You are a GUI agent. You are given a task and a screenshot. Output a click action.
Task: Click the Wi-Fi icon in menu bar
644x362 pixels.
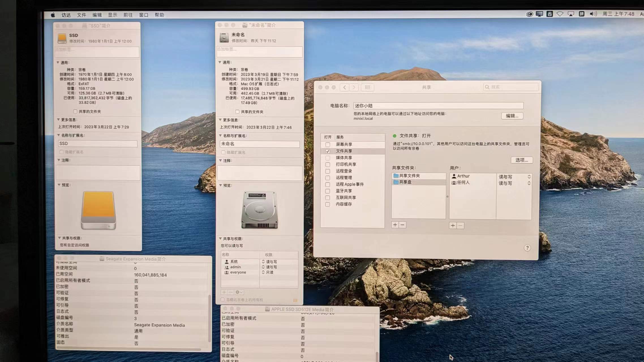click(560, 14)
